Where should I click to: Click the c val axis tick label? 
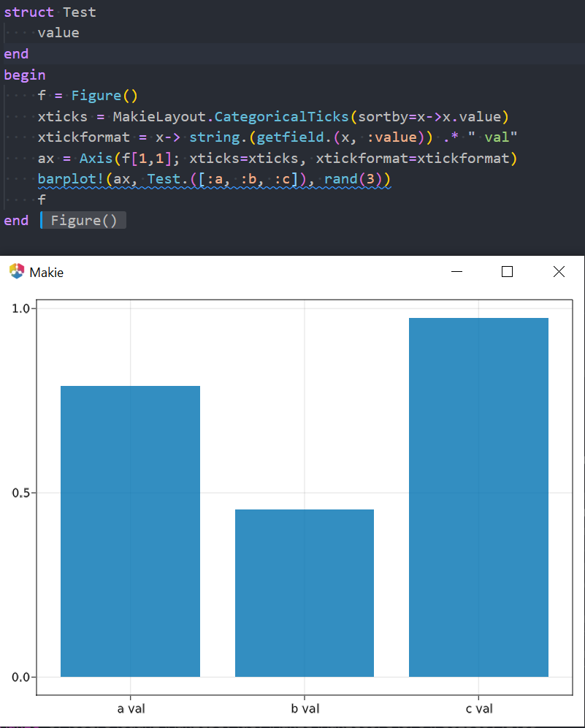click(x=479, y=708)
